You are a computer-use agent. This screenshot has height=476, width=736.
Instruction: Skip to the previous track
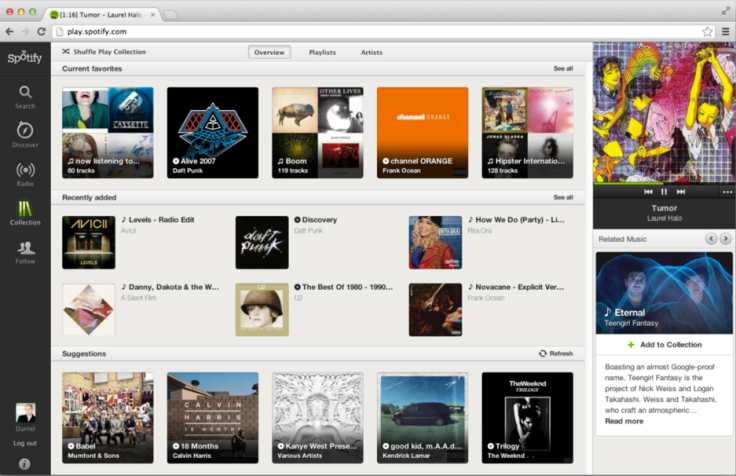[x=648, y=192]
